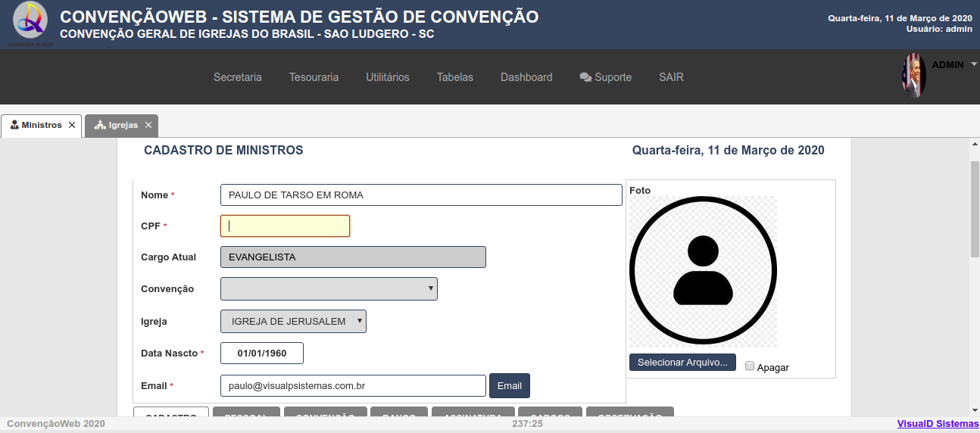Click the vertical page scrollbar
The image size is (980, 433).
click(975, 210)
